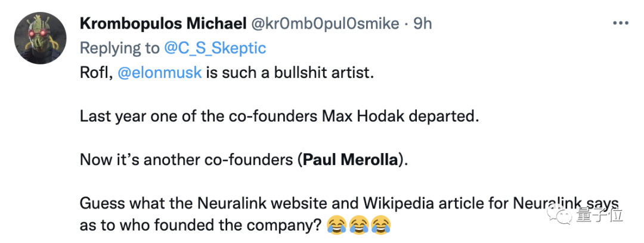Click the first laughing-crying emoji
The image size is (644, 243).
[336, 226]
